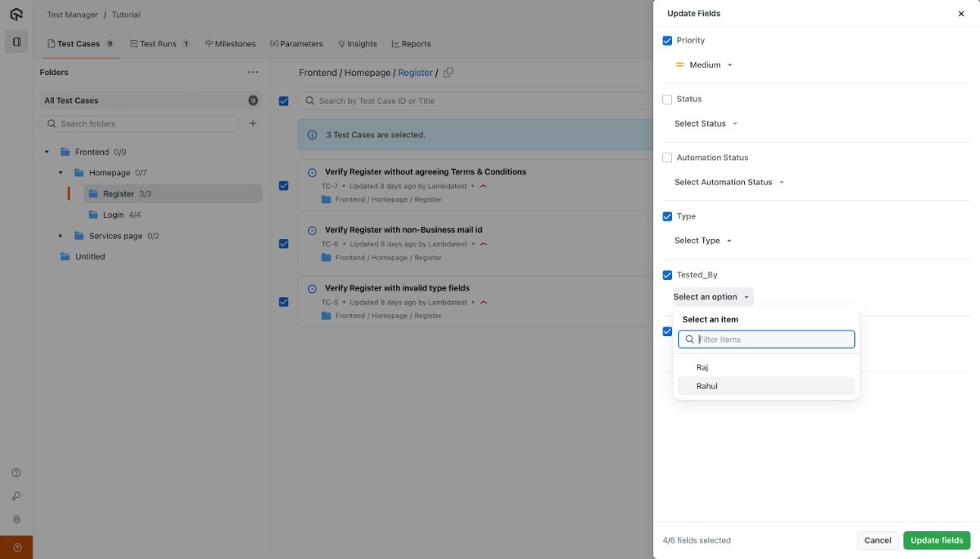Open the Milestones tab
980x559 pixels.
pos(230,44)
